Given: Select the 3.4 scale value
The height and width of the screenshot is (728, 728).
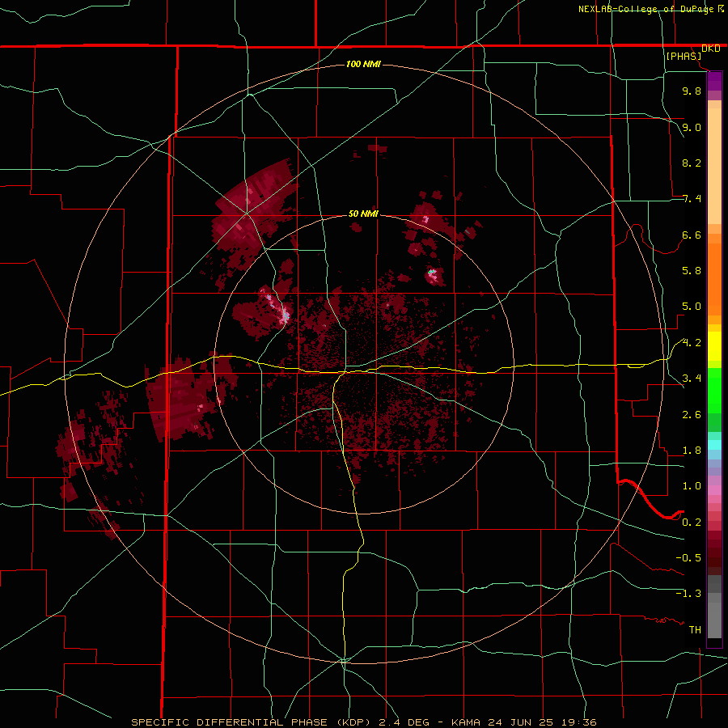Looking at the screenshot, I should click(692, 379).
